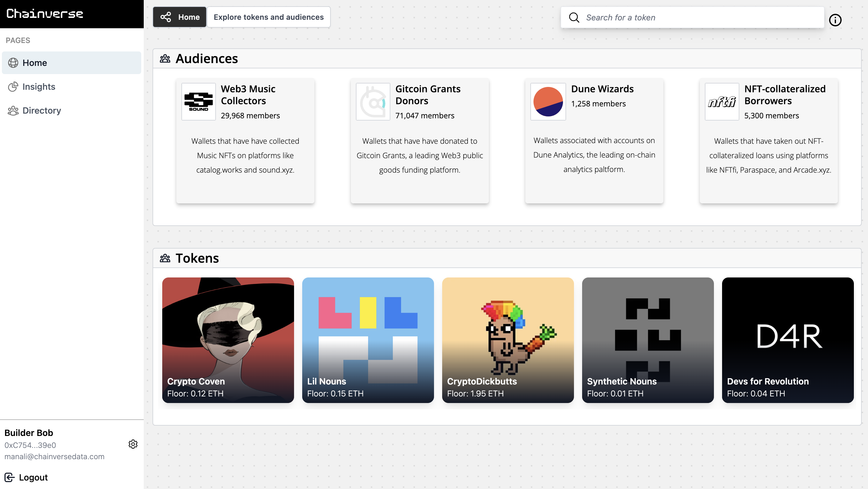Click the share-nodes icon in Home tab
This screenshot has width=868, height=489.
[x=166, y=17]
